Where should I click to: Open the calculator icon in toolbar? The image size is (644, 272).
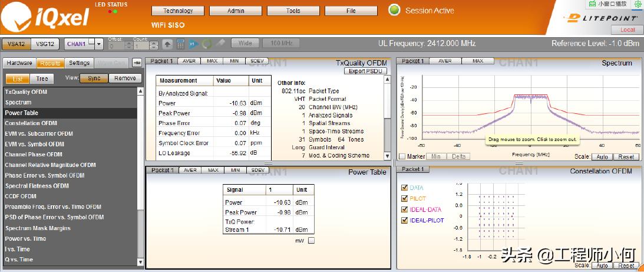(181, 44)
